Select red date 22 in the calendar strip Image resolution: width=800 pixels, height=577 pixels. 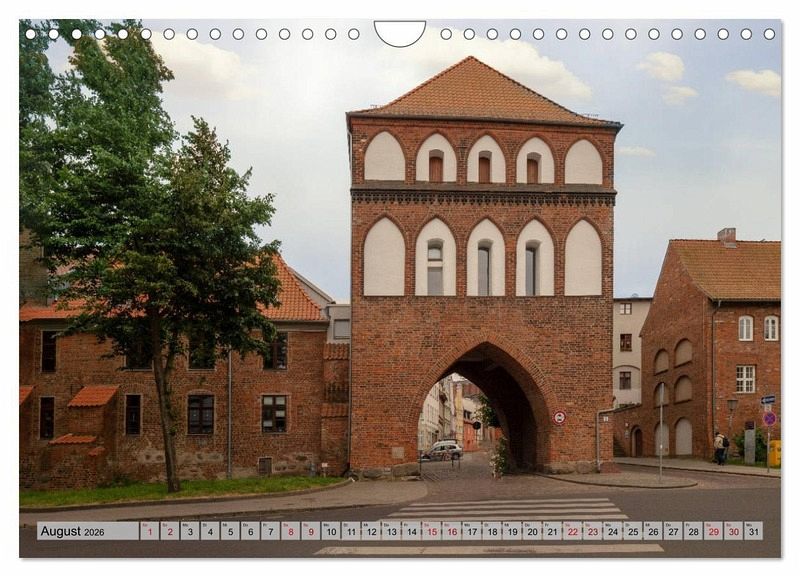(x=573, y=531)
